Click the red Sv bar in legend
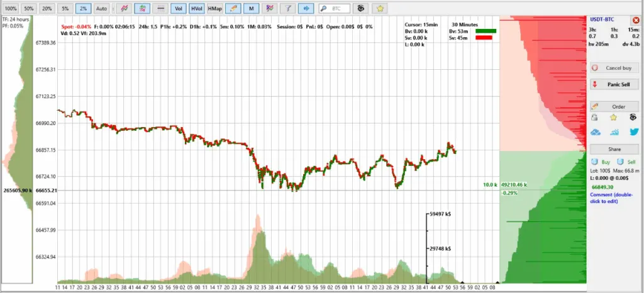 484,38
